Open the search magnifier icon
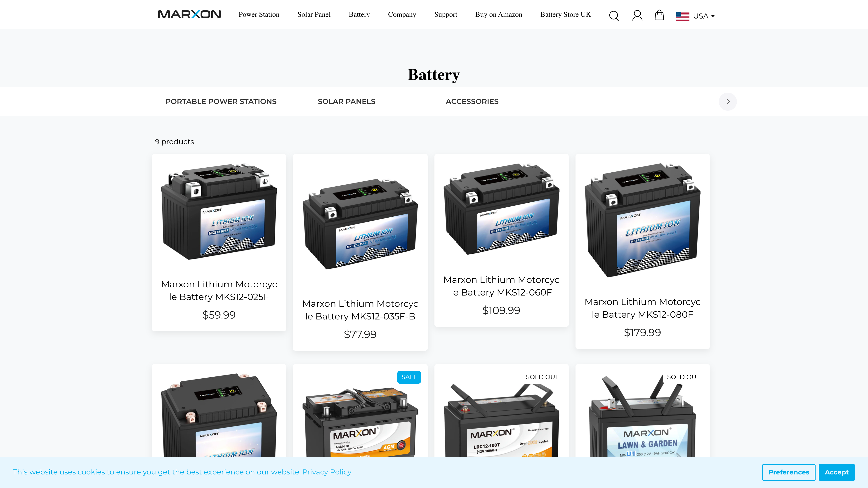The height and width of the screenshot is (488, 868). [614, 16]
